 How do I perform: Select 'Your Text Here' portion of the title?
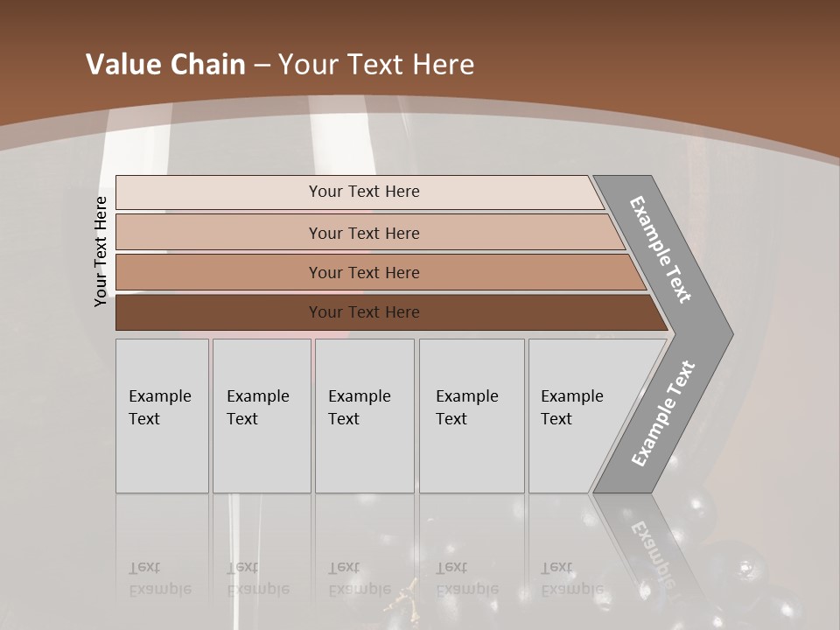(x=376, y=65)
